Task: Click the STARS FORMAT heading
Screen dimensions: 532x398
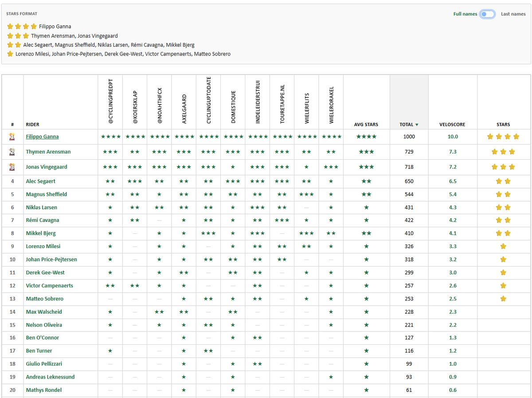Action: (x=22, y=14)
